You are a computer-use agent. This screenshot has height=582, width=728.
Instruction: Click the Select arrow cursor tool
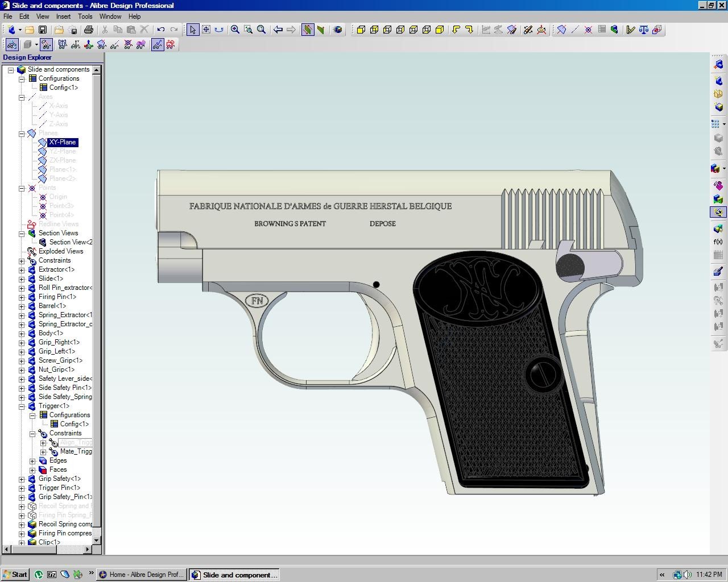click(x=193, y=30)
